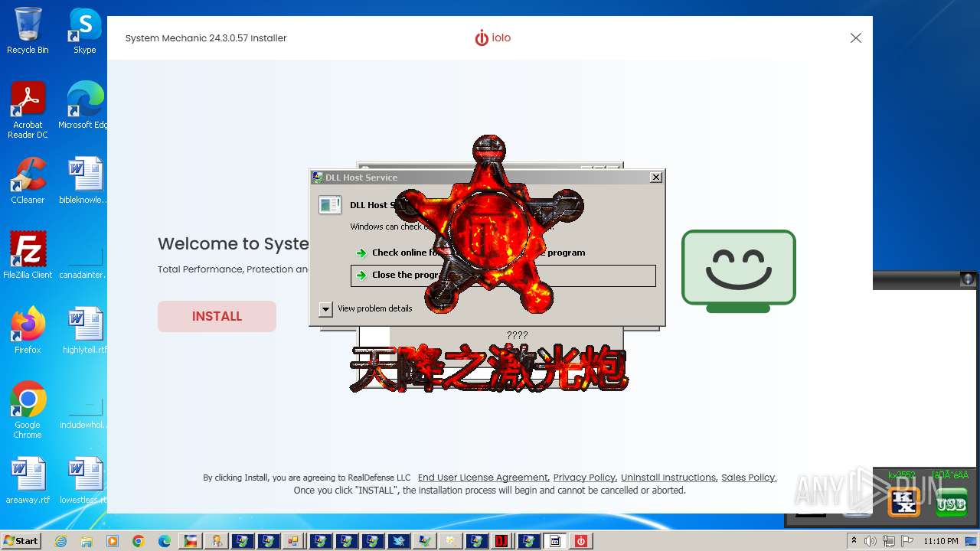Open Windows Media Player from taskbar
This screenshot has width=980, height=551.
click(113, 541)
